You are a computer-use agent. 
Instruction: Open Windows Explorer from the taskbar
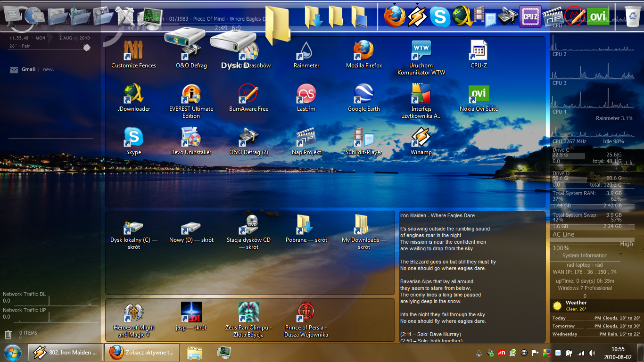coord(195,353)
